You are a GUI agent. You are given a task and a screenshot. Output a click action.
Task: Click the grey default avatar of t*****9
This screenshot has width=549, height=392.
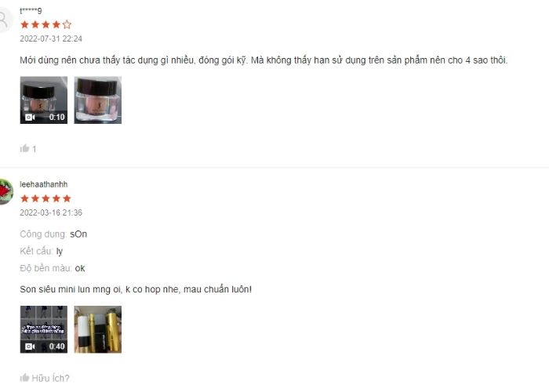[x=5, y=20]
